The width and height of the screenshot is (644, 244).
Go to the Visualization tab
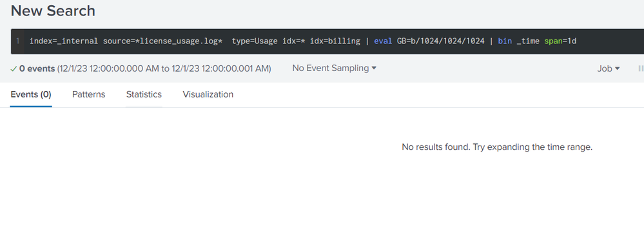(x=208, y=94)
